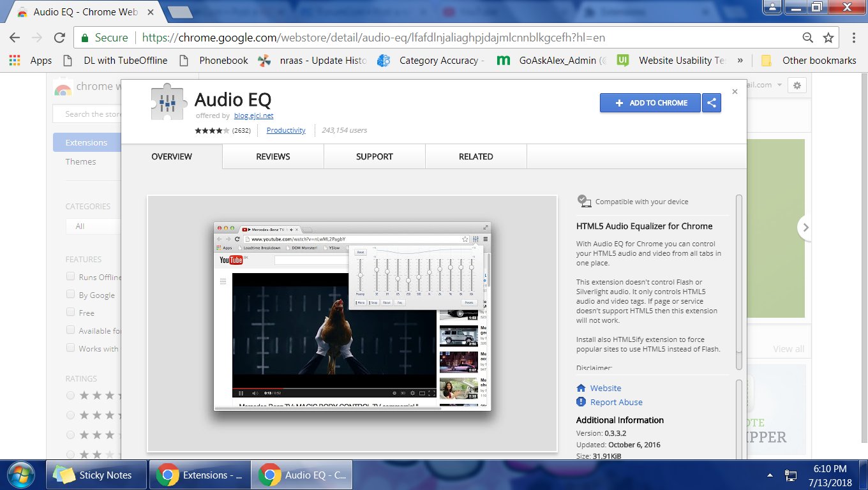Switch to the OVERVIEW tab
The height and width of the screenshot is (490, 868).
[x=172, y=156]
